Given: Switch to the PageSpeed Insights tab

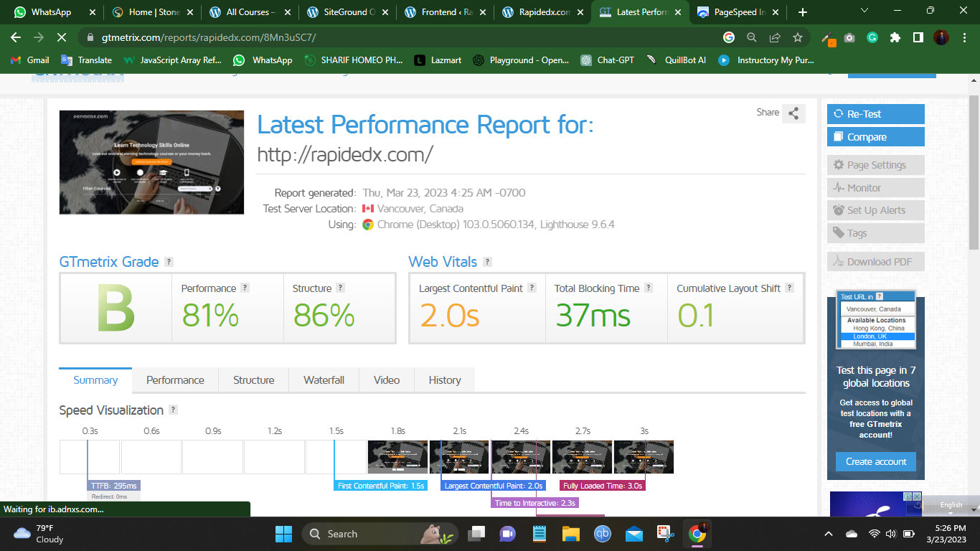Looking at the screenshot, I should pyautogui.click(x=737, y=12).
